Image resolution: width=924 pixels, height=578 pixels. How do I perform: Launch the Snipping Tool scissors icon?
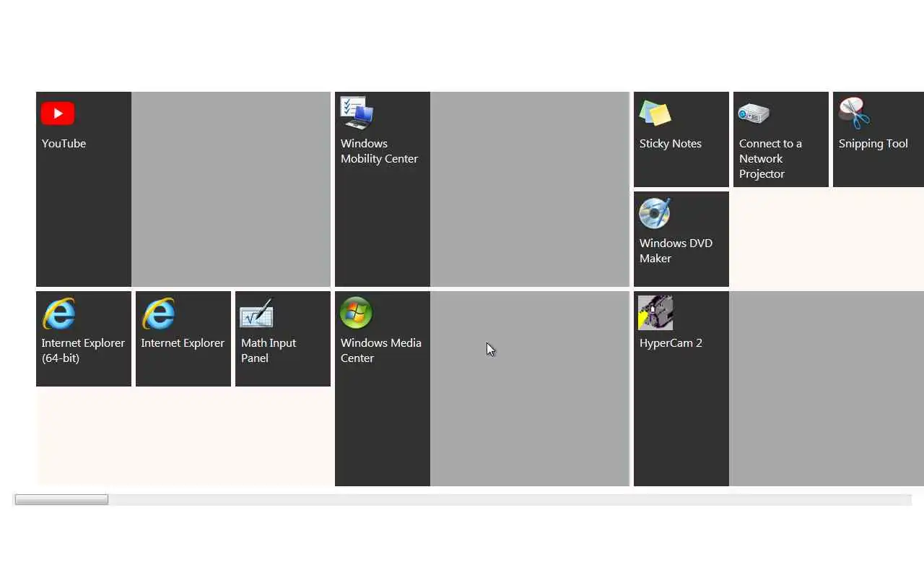(x=855, y=113)
